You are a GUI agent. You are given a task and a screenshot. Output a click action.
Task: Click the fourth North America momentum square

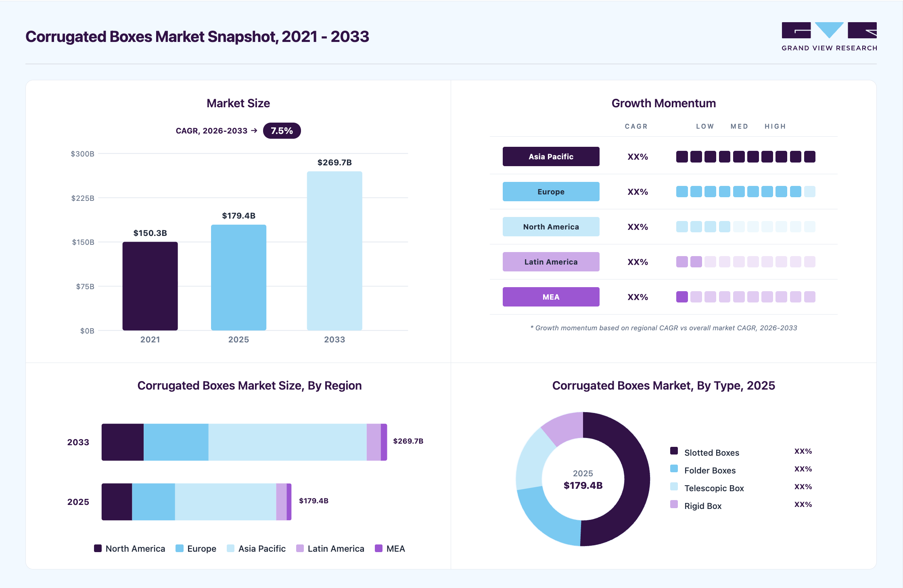(x=725, y=227)
